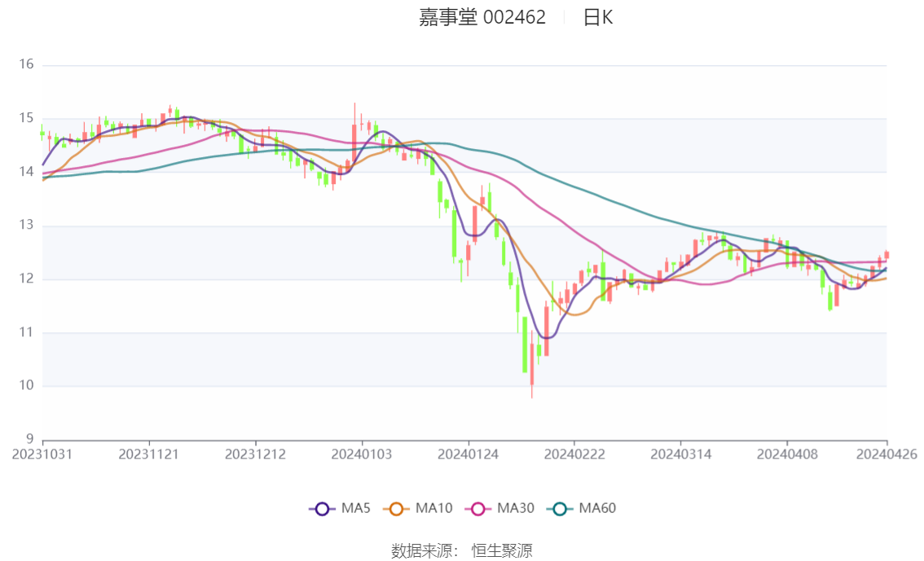924x561 pixels.
Task: Click the 20240314 date axis label
Action: pos(680,454)
